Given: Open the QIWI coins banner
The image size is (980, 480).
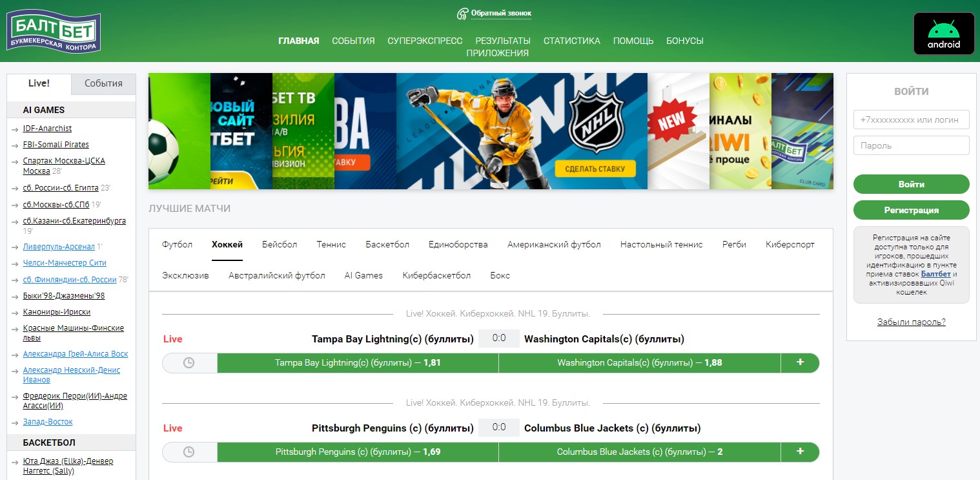Looking at the screenshot, I should 740,131.
